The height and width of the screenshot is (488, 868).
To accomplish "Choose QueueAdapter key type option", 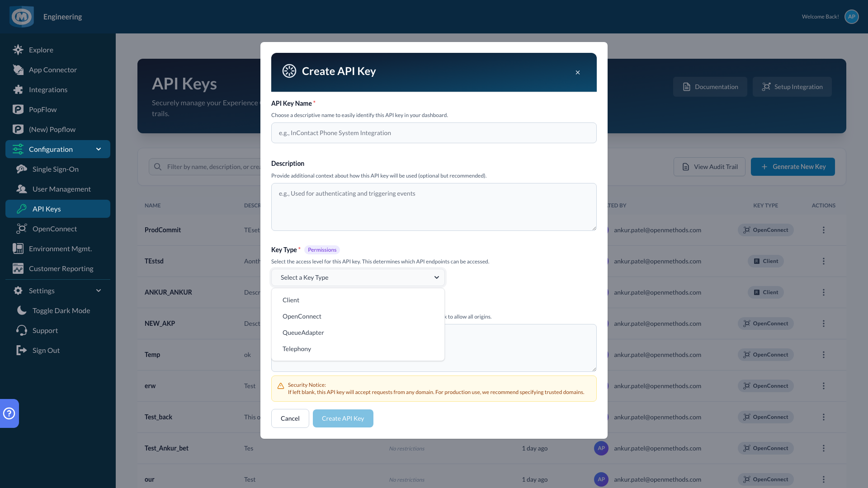I will (358, 333).
